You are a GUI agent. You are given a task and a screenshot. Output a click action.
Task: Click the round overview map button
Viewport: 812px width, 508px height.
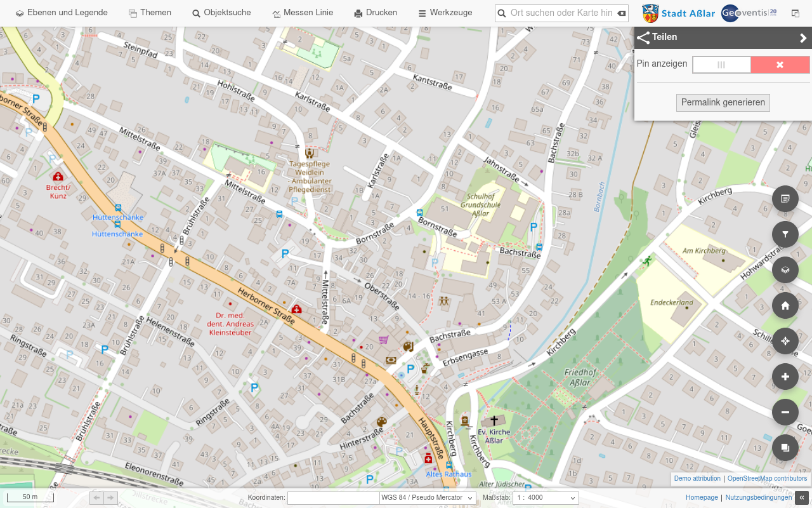pos(785,448)
